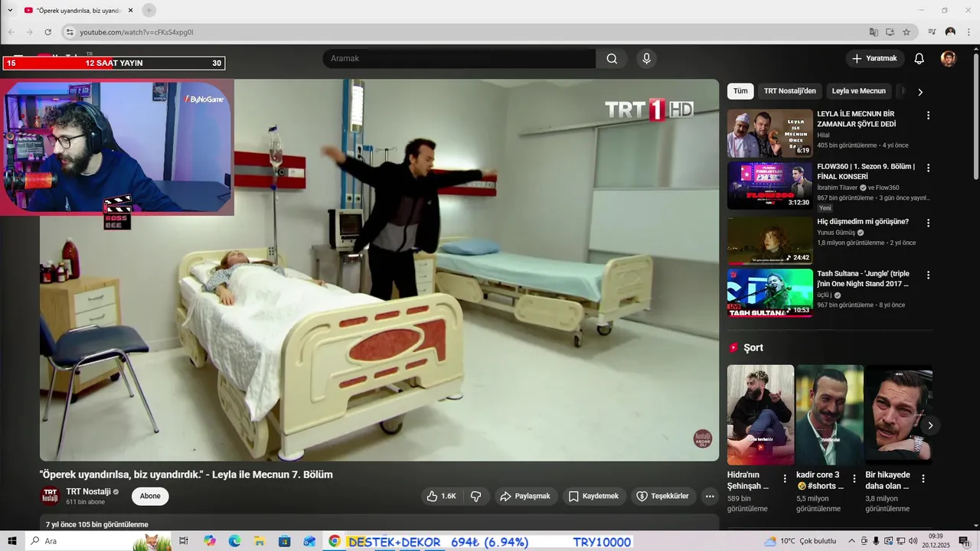
Task: Go back with the browser back arrow
Action: pos(11,32)
